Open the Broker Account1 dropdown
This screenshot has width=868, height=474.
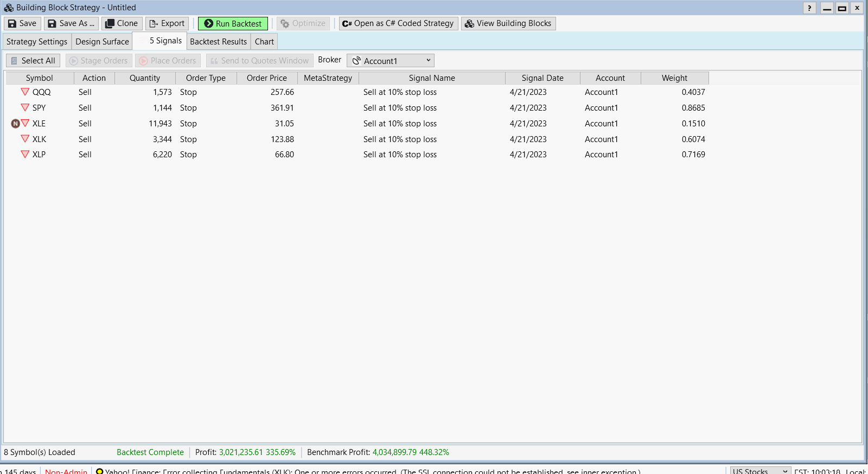tap(391, 61)
